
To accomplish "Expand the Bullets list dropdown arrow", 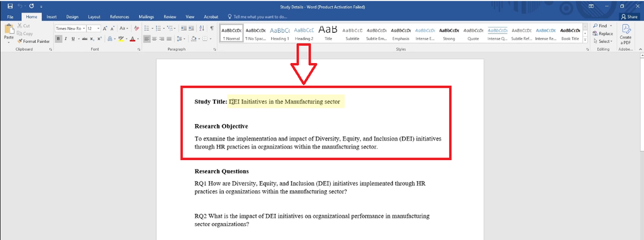I will 152,28.
